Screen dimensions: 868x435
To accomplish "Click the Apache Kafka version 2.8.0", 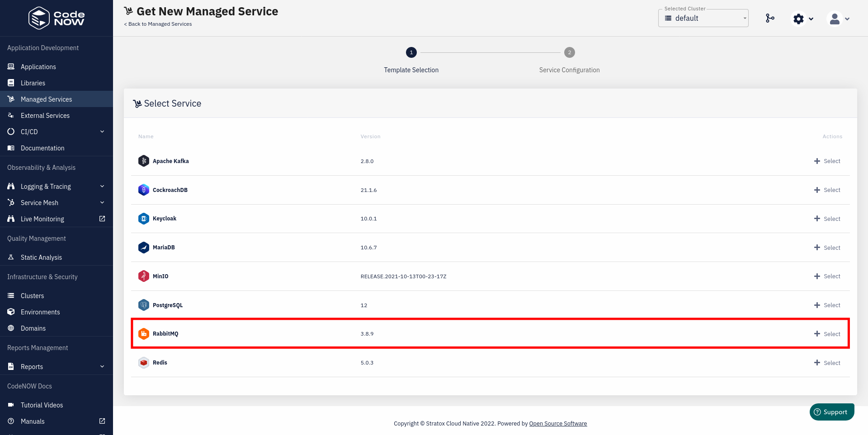I will [367, 161].
